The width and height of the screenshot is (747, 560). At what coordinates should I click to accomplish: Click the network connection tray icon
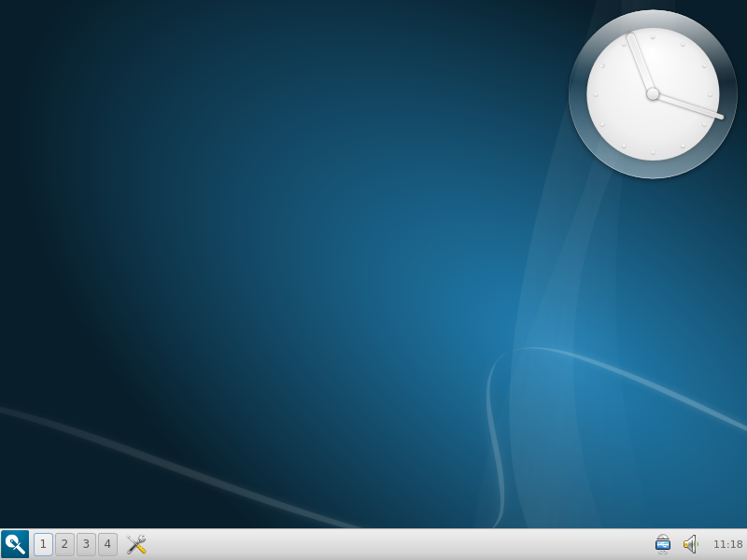tap(663, 544)
